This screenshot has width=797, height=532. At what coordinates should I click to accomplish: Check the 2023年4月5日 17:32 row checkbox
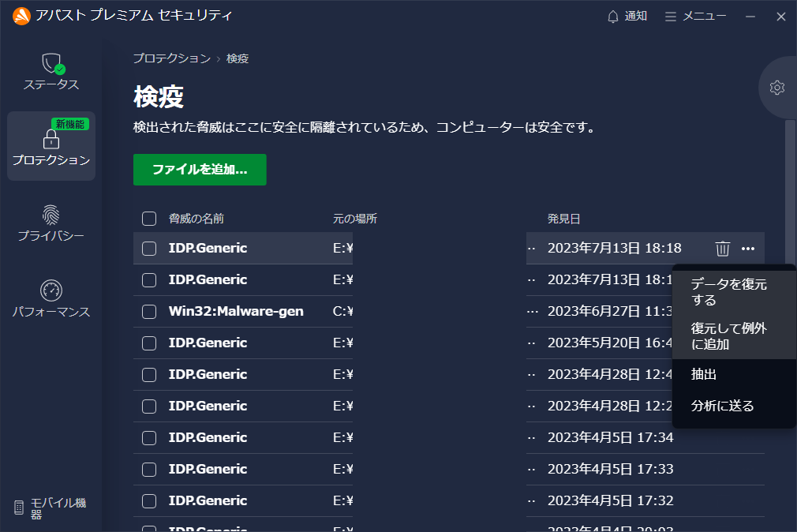pyautogui.click(x=149, y=500)
